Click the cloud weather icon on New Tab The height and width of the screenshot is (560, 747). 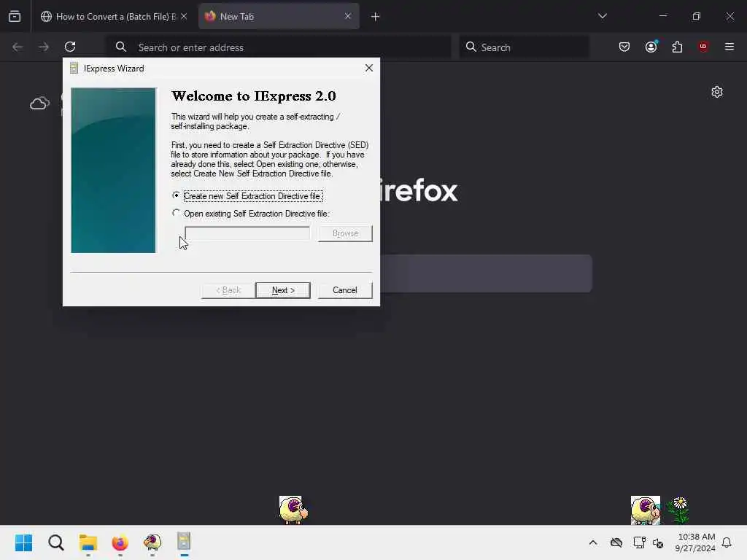pyautogui.click(x=39, y=104)
